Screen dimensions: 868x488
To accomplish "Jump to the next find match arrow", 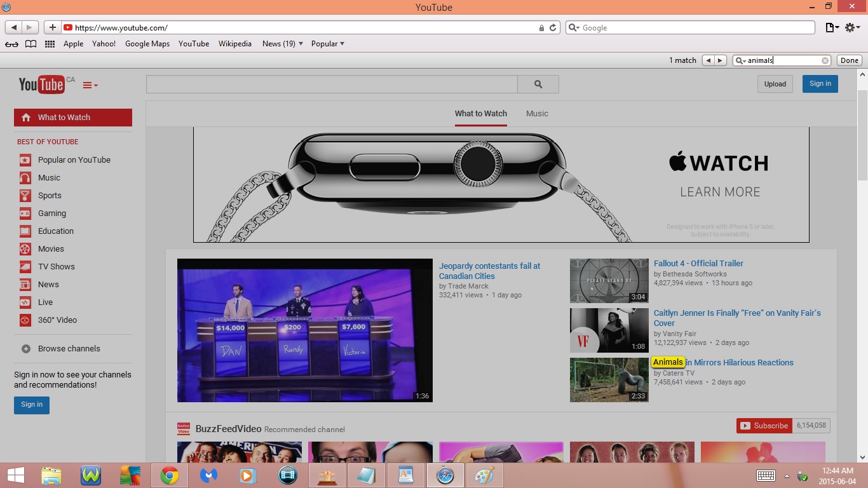I will pyautogui.click(x=720, y=60).
